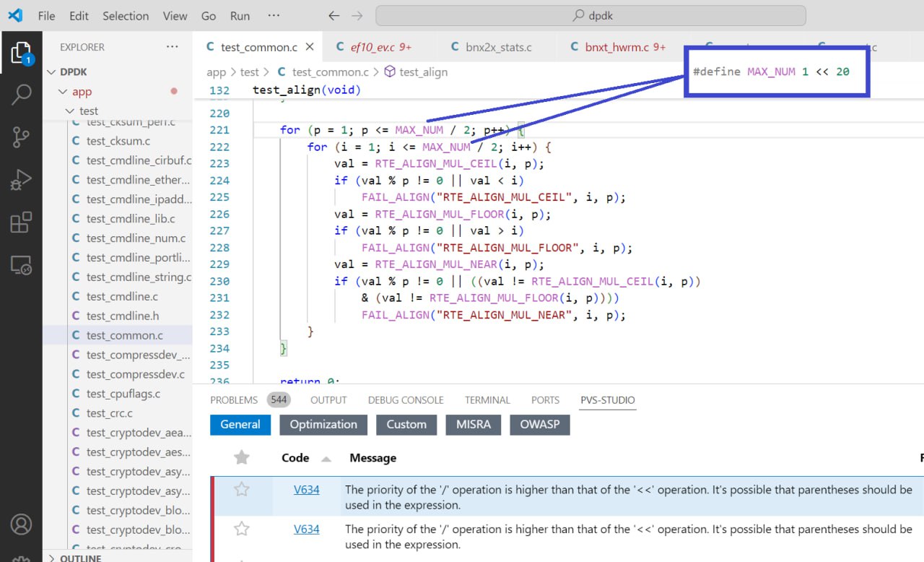Screen dimensions: 924x562
Task: Open the Remote Explorer icon
Action: tap(21, 265)
